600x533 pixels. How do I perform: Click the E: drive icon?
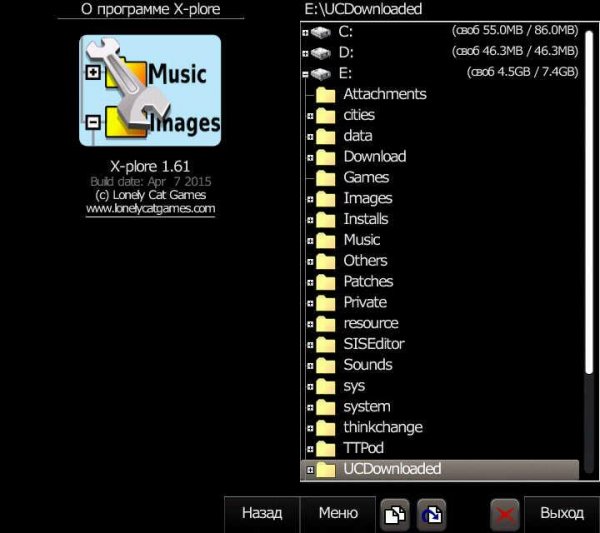click(x=321, y=73)
